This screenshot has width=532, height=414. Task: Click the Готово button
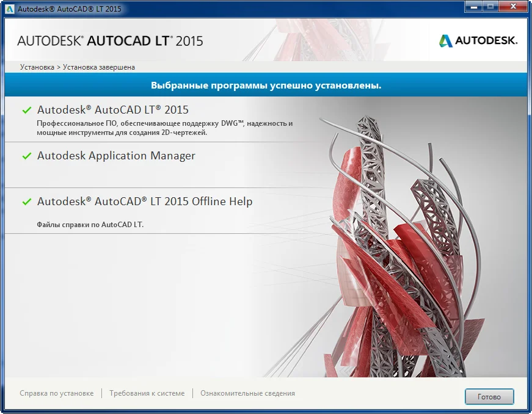[x=489, y=396]
